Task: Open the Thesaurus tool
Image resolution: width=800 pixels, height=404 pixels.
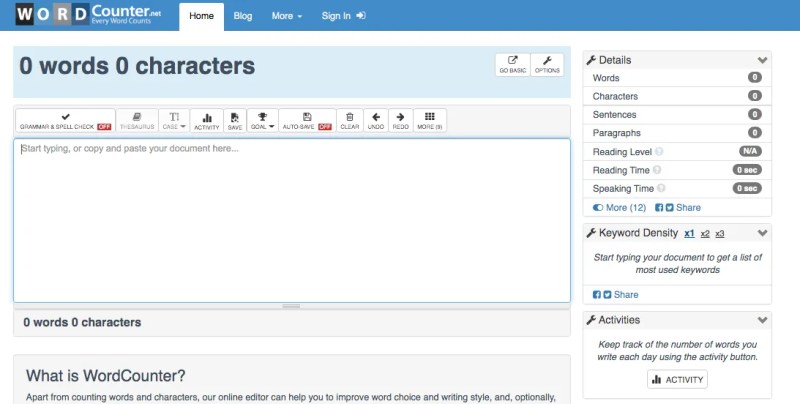Action: click(x=137, y=120)
